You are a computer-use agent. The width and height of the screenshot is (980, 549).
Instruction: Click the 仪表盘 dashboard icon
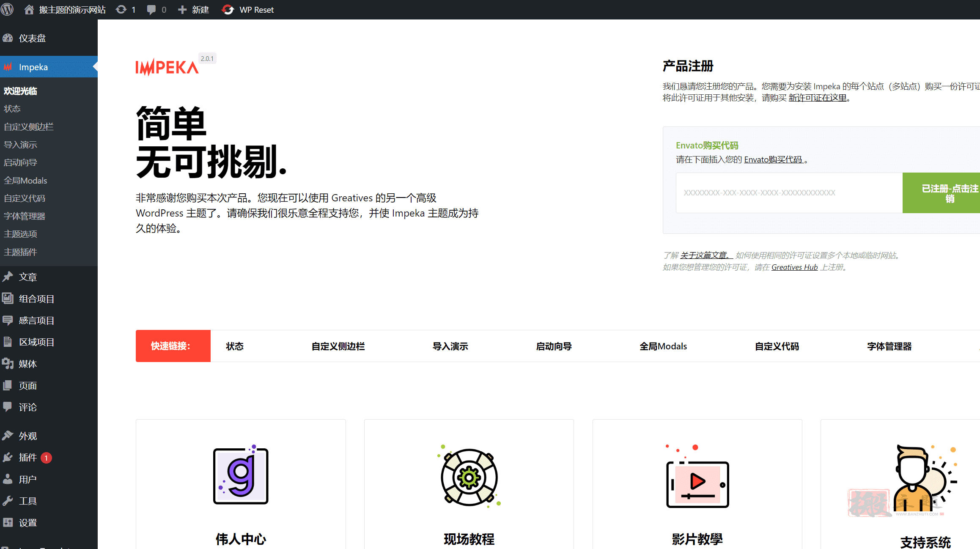click(x=8, y=38)
